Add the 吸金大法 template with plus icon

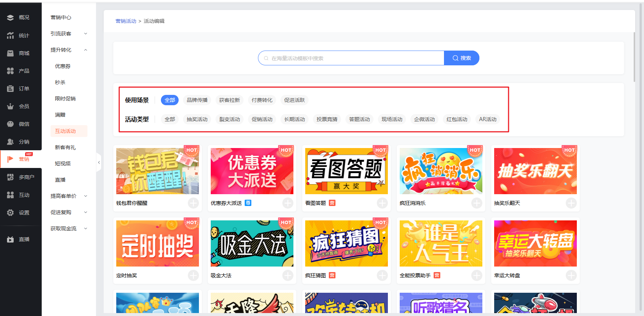(288, 275)
